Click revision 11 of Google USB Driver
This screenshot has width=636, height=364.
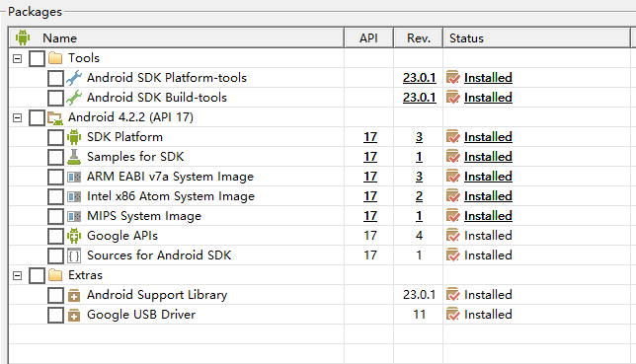point(419,315)
